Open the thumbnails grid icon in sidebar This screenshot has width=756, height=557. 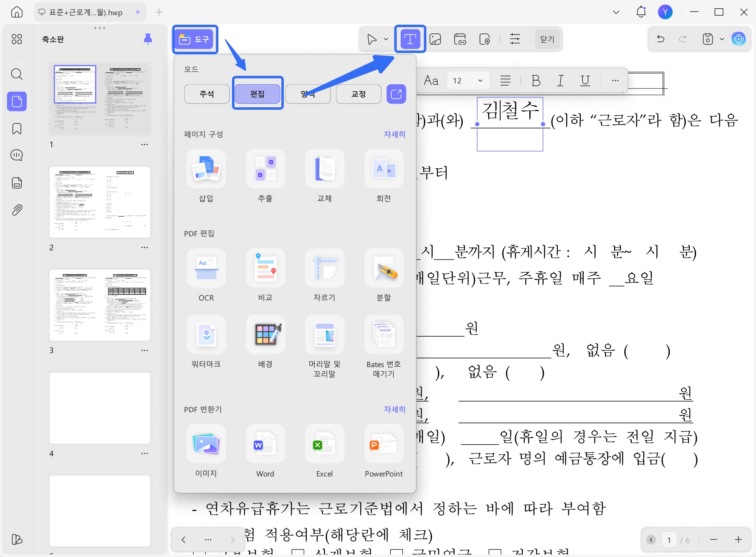(17, 39)
